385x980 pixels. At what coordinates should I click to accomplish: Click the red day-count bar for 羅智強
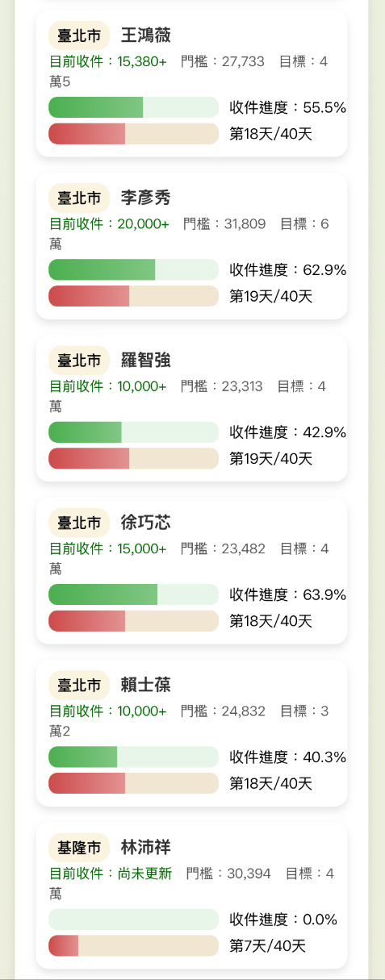tap(133, 458)
